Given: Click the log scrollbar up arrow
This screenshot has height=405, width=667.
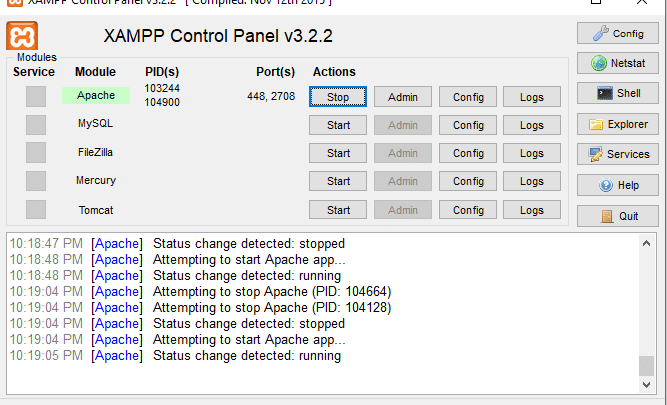Looking at the screenshot, I should coord(647,243).
